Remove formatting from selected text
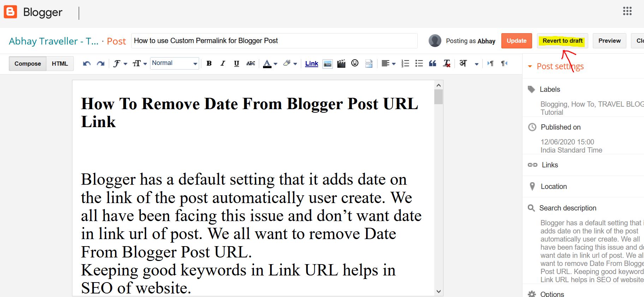 447,64
